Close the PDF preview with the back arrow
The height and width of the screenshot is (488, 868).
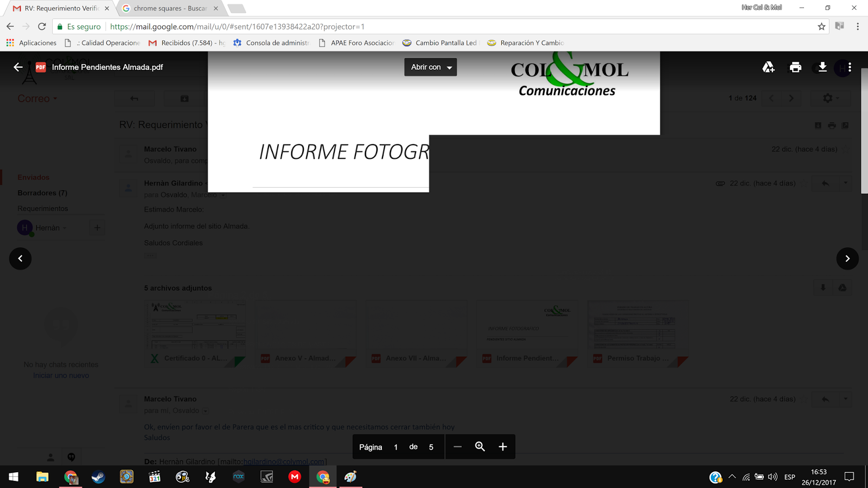pos(18,67)
